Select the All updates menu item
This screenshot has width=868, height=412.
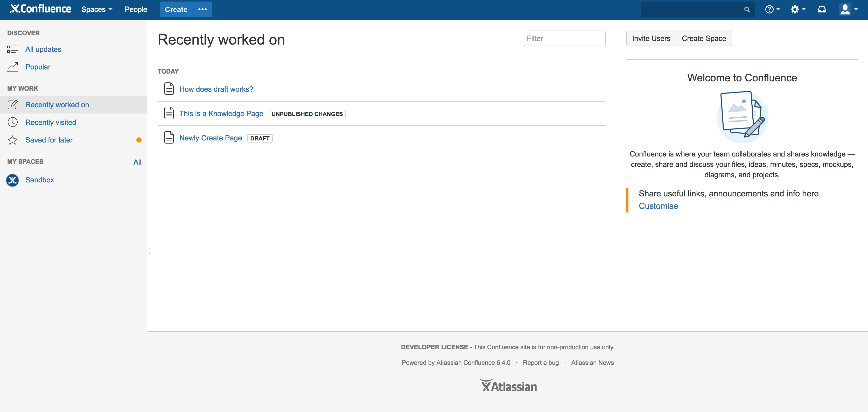point(43,49)
